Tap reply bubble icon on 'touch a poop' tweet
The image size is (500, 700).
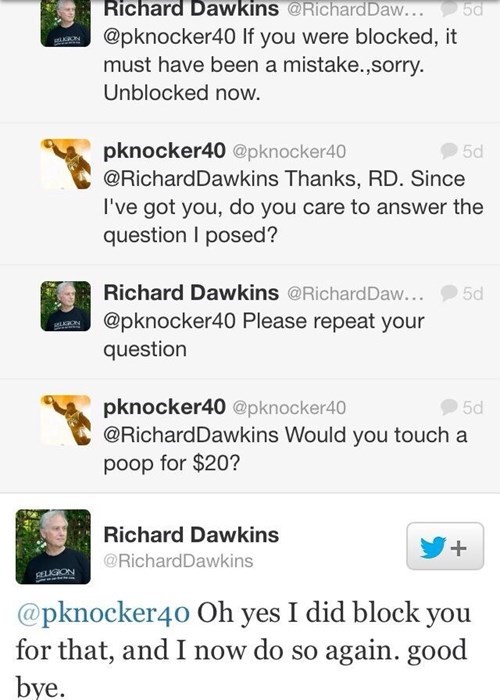449,407
